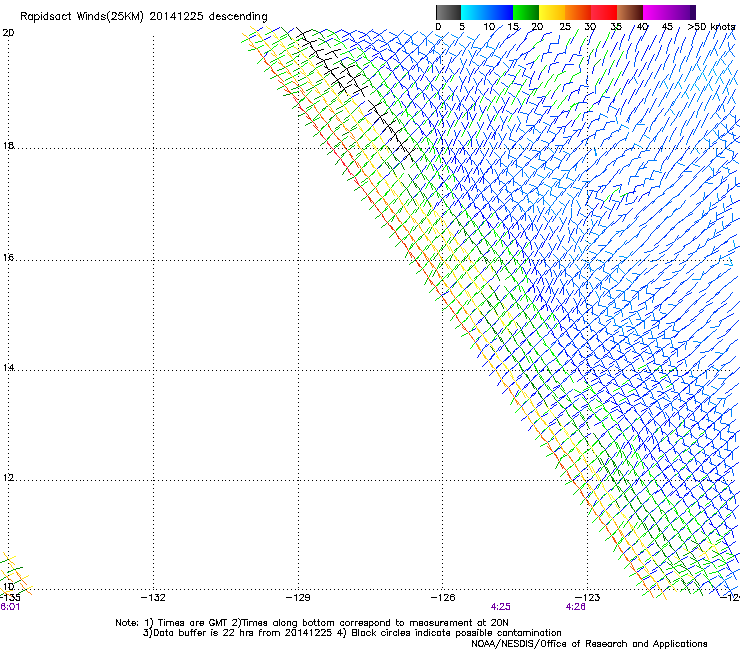Click the magenta 40-45 knots legend swatch
This screenshot has height=650, width=740.
tap(656, 12)
